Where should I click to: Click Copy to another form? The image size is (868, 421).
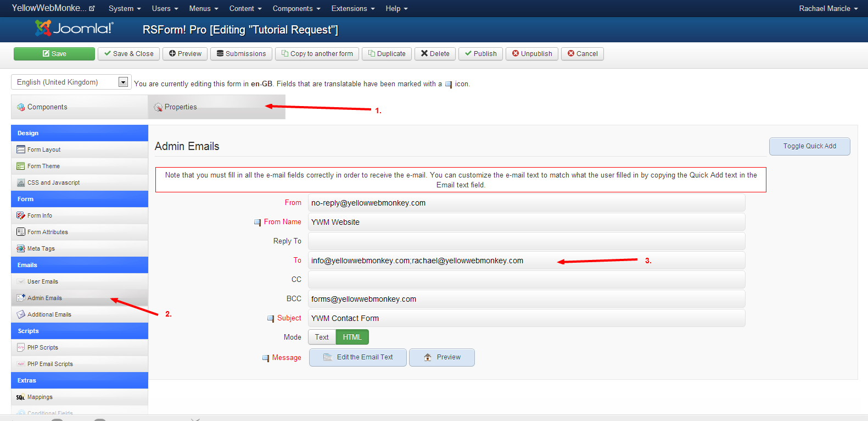click(317, 53)
